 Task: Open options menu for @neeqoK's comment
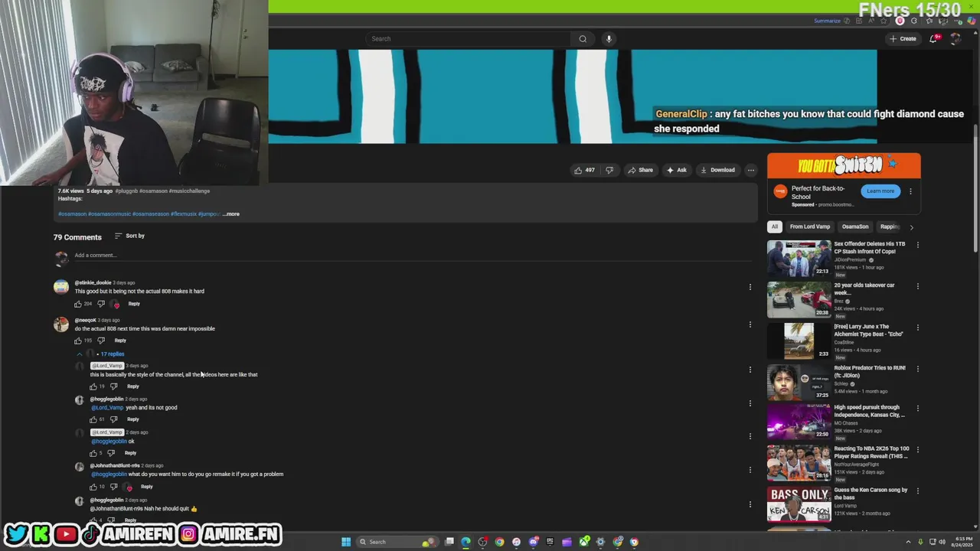[x=750, y=324]
